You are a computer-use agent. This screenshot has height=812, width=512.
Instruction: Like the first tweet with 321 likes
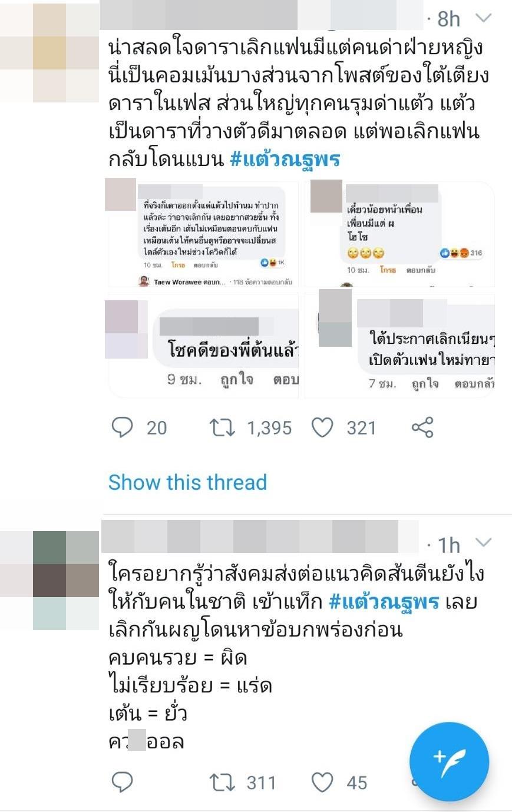(322, 427)
